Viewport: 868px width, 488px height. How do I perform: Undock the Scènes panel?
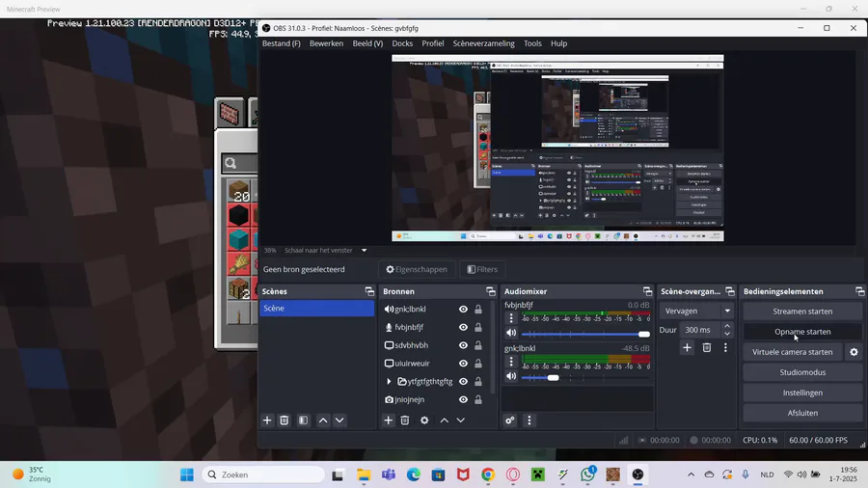(369, 291)
